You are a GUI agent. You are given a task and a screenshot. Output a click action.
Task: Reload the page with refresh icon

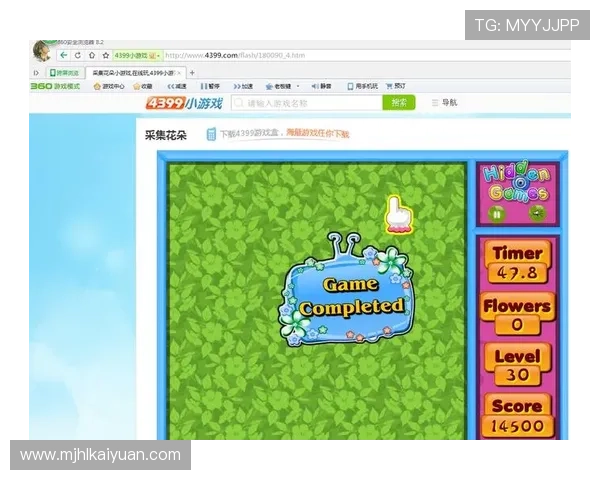click(78, 55)
